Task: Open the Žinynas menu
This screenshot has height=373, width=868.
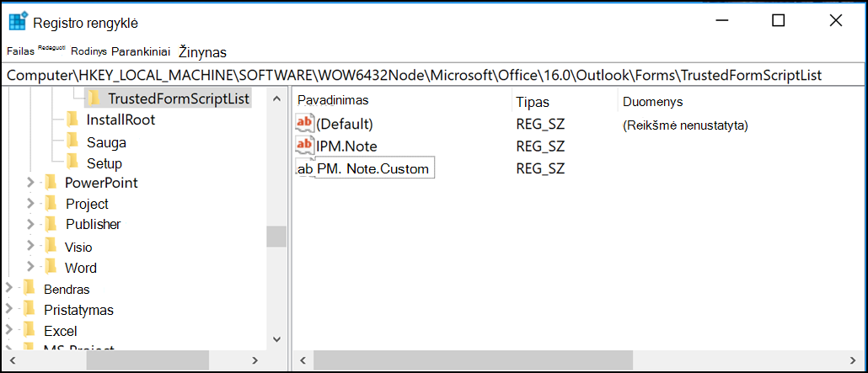Action: pyautogui.click(x=202, y=52)
